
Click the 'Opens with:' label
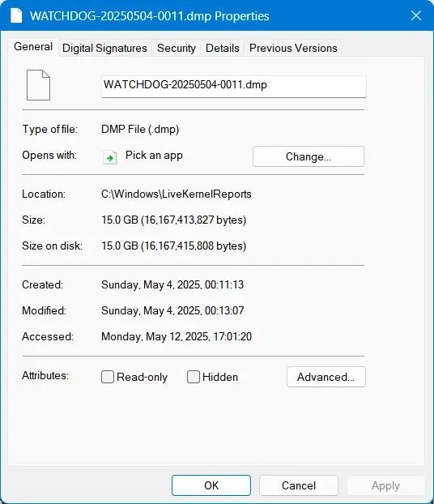point(49,156)
